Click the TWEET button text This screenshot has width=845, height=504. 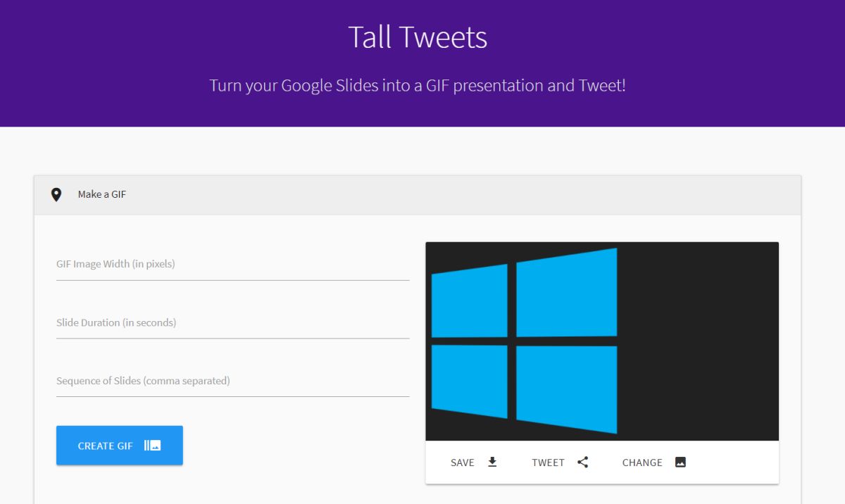(x=549, y=462)
